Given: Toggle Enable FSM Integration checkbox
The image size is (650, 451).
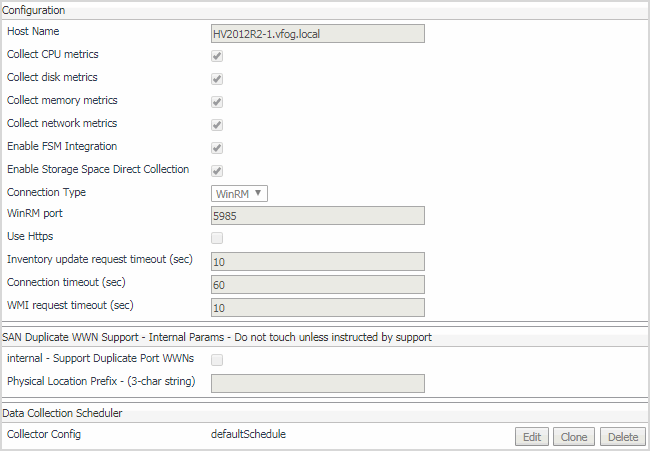Looking at the screenshot, I should click(x=217, y=148).
